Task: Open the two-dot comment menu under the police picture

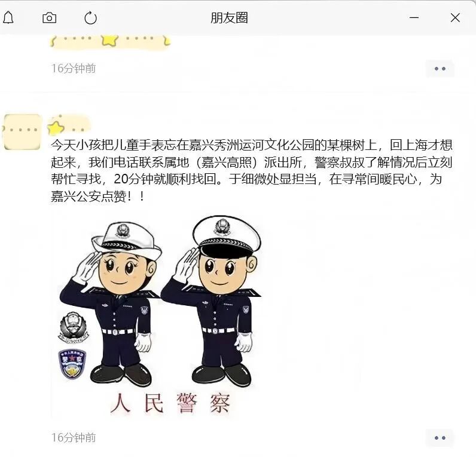Action: (x=440, y=438)
